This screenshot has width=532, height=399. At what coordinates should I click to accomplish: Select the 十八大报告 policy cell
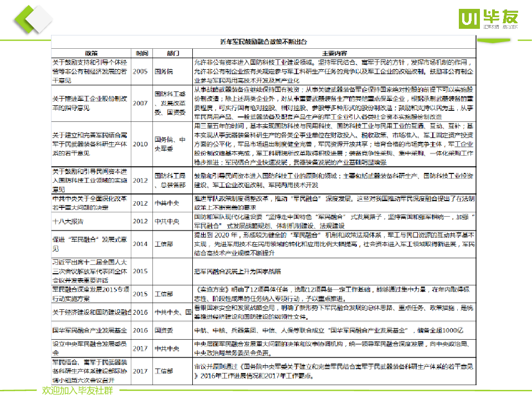pos(68,221)
